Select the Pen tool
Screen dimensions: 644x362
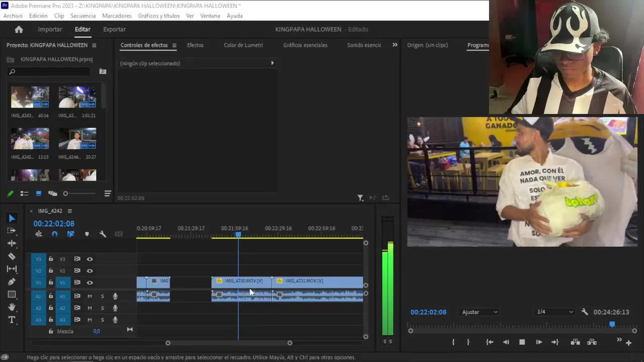[x=12, y=282]
